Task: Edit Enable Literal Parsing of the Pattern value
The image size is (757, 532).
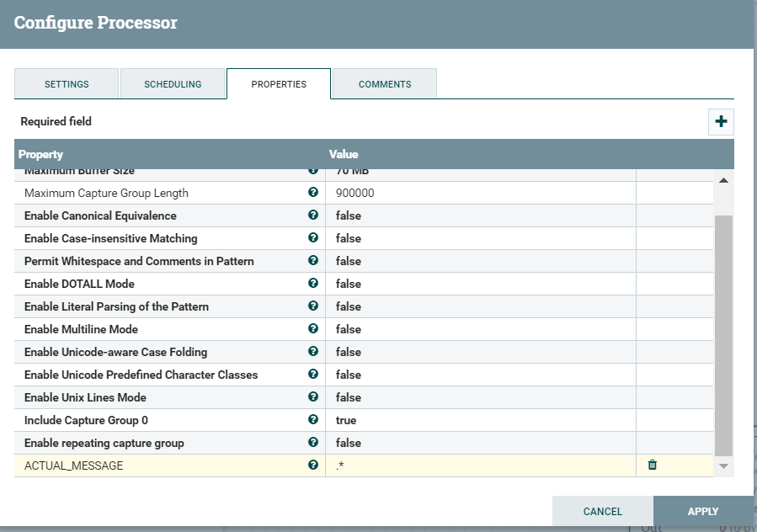Action: [480, 306]
